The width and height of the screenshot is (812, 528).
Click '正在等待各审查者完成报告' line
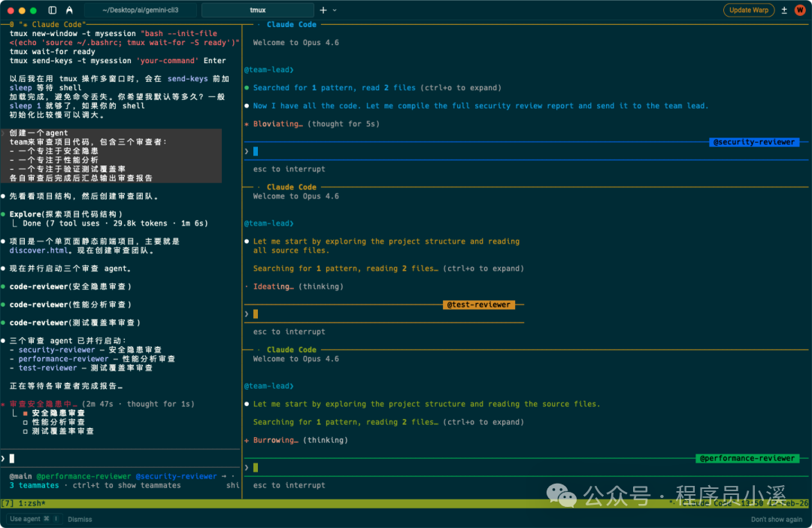(x=65, y=386)
